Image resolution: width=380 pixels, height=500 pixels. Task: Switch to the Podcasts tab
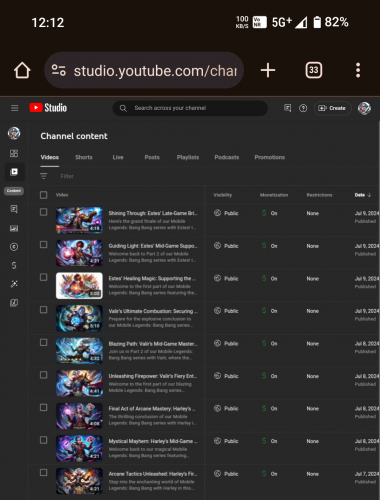pos(227,157)
